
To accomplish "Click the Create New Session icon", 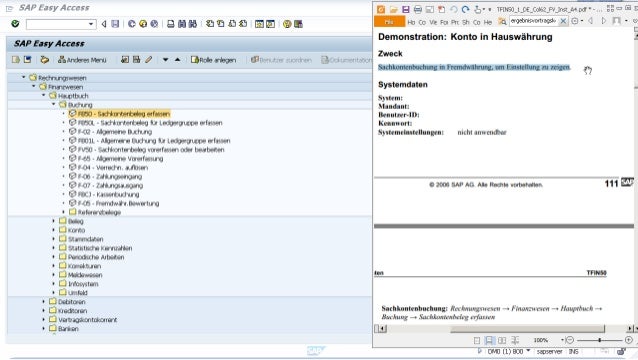I will [x=259, y=24].
